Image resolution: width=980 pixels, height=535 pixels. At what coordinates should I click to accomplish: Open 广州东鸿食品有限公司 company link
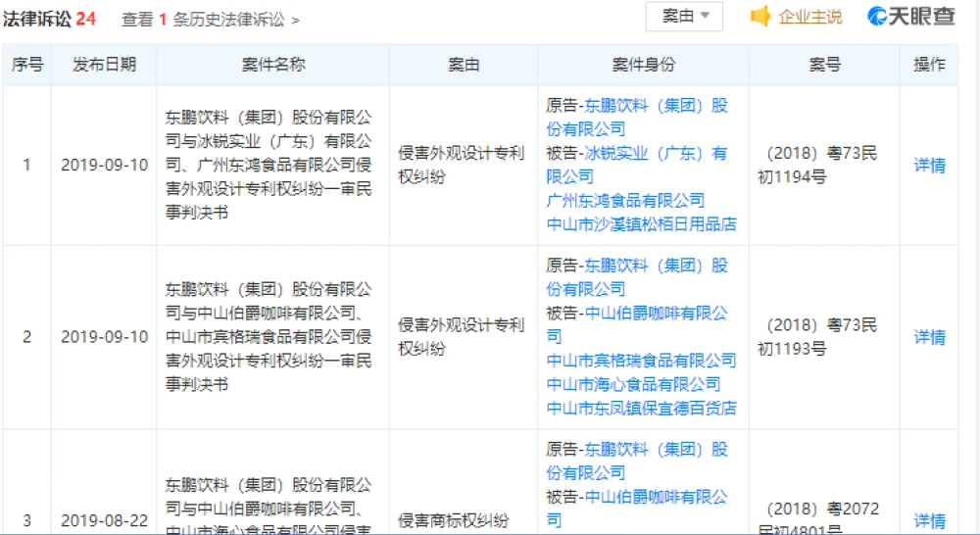(625, 201)
